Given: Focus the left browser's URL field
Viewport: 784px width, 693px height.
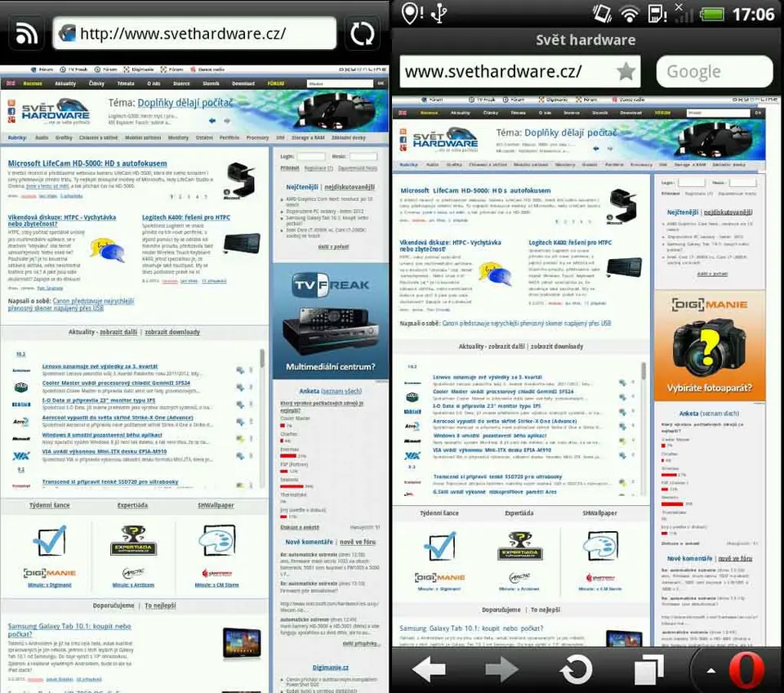Looking at the screenshot, I should pyautogui.click(x=194, y=34).
